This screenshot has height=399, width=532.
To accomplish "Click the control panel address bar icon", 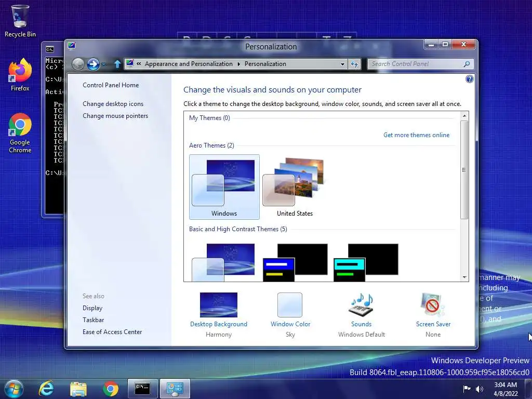I will (130, 63).
